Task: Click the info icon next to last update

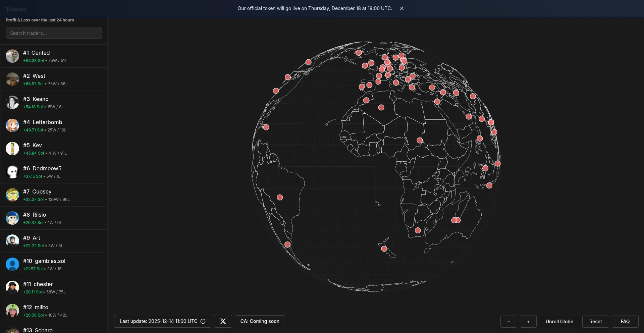Action: point(203,321)
